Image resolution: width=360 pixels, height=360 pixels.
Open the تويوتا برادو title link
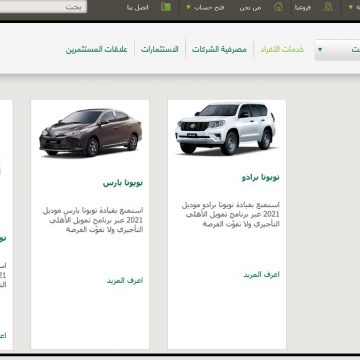(x=261, y=177)
